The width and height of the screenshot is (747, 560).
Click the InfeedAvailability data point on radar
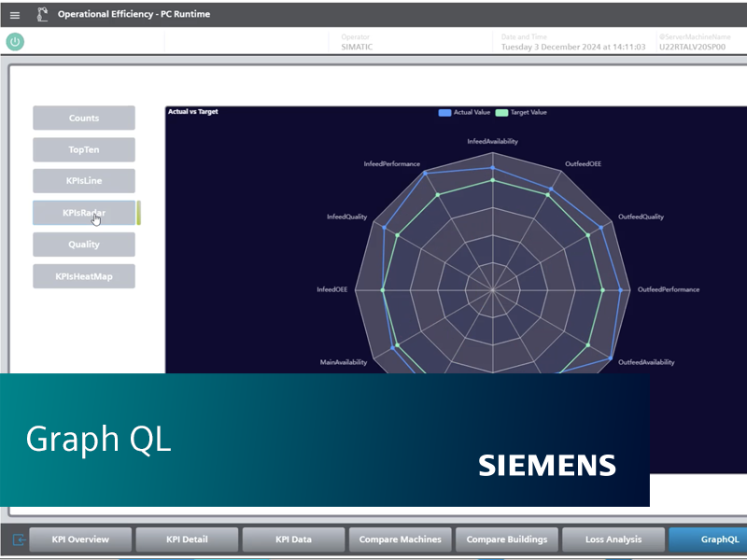(492, 168)
